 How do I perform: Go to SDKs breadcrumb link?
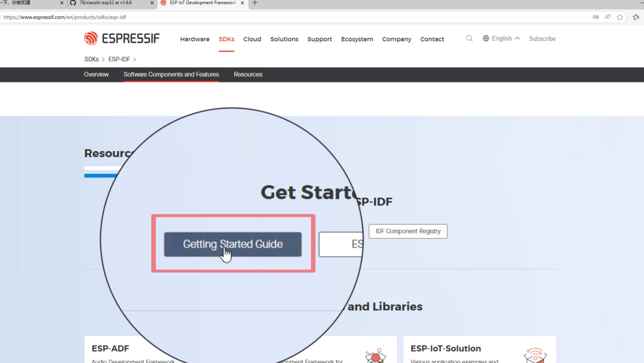[91, 59]
